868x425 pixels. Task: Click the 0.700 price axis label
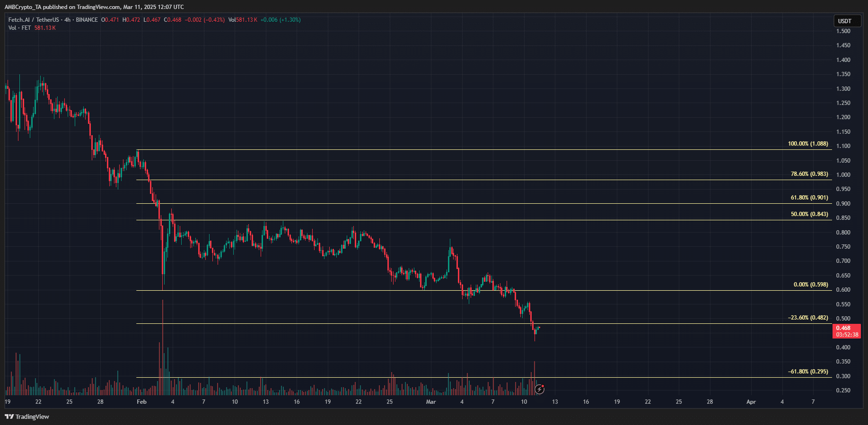pos(843,261)
